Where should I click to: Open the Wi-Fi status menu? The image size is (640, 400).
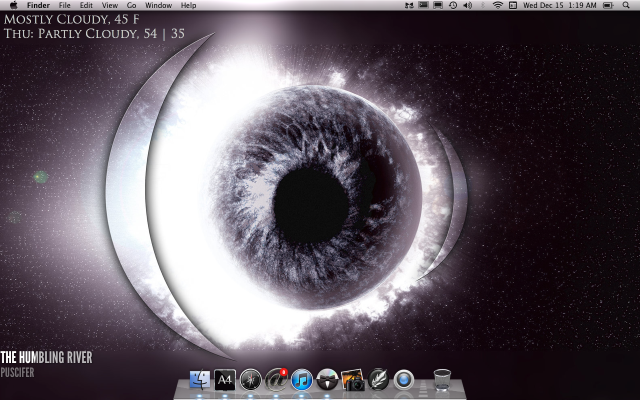pyautogui.click(x=497, y=6)
